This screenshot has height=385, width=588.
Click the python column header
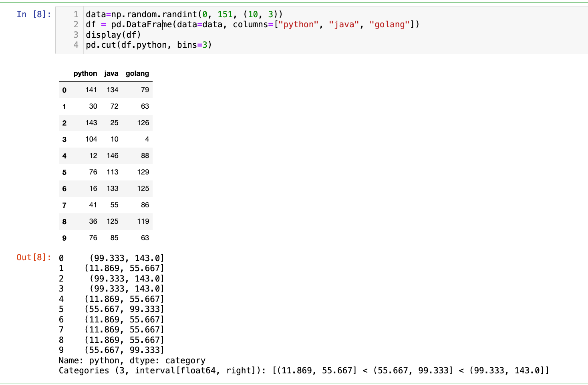tap(85, 73)
